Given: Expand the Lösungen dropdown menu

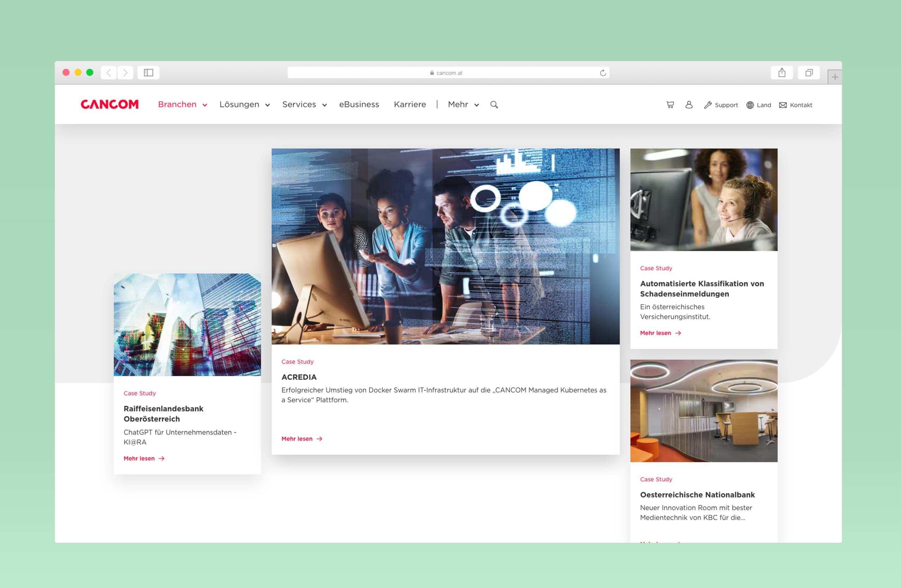Looking at the screenshot, I should 245,105.
